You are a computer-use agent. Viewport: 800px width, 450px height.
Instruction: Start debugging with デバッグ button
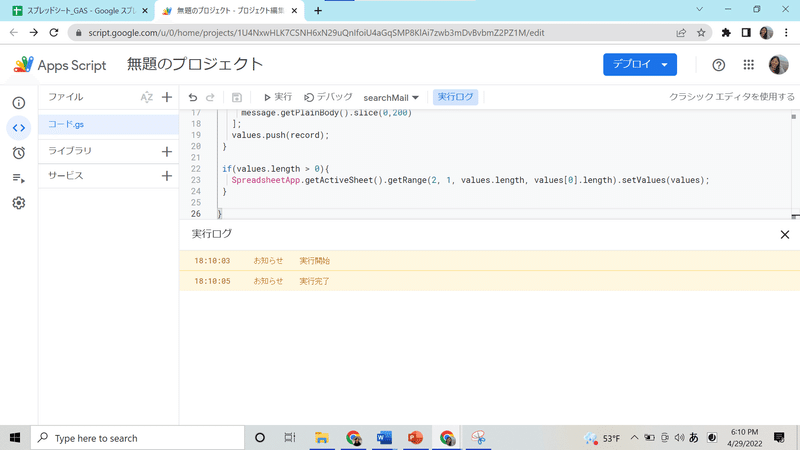coord(328,97)
